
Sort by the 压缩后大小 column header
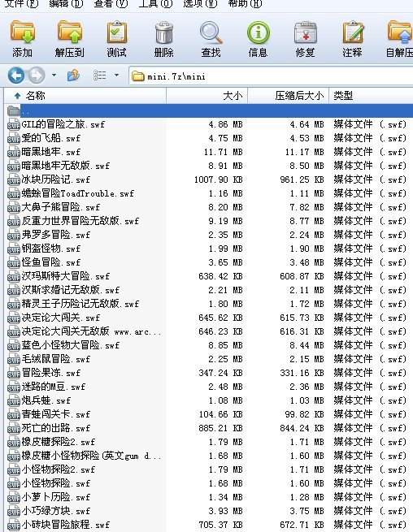click(x=289, y=96)
